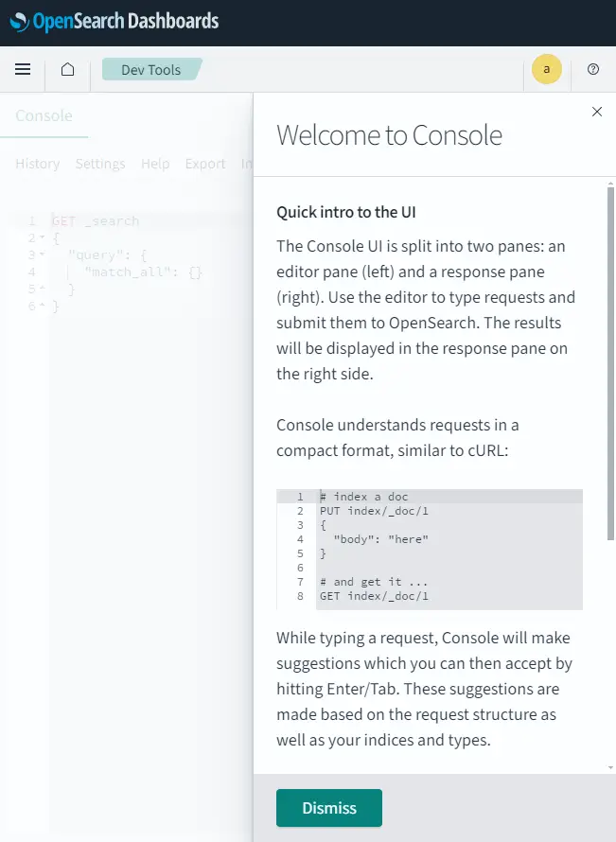616x842 pixels.
Task: Open the help question-mark icon
Action: tap(593, 69)
